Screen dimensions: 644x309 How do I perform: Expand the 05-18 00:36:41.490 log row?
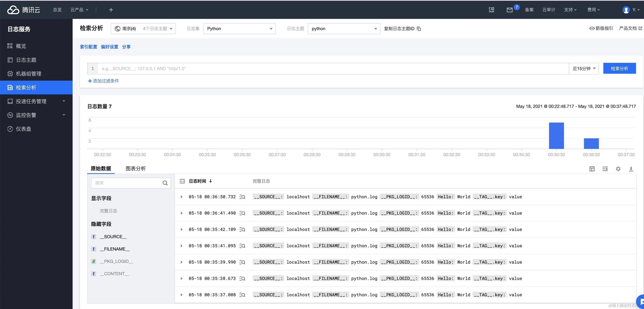181,213
